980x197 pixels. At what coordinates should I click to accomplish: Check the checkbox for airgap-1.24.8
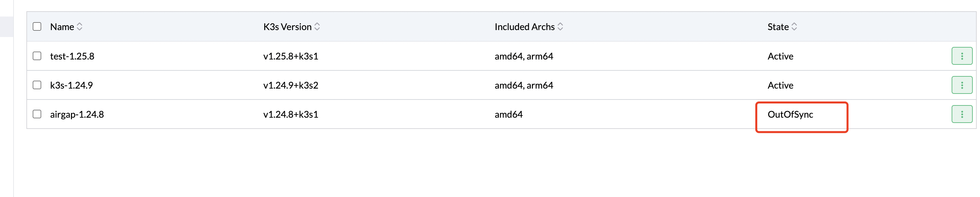[x=37, y=114]
